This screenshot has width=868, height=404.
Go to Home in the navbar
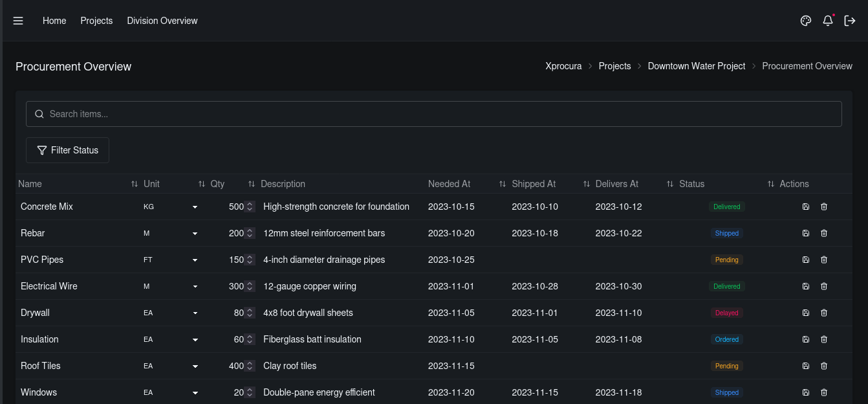tap(54, 21)
